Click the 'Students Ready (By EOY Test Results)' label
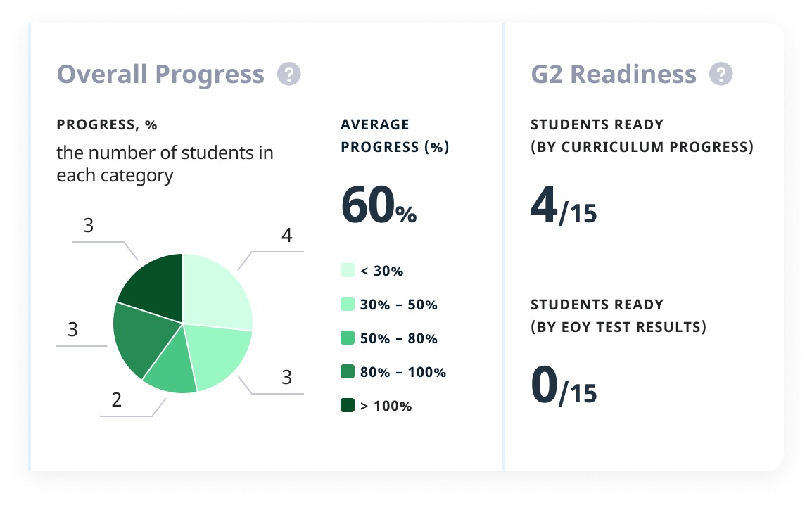 pyautogui.click(x=618, y=316)
